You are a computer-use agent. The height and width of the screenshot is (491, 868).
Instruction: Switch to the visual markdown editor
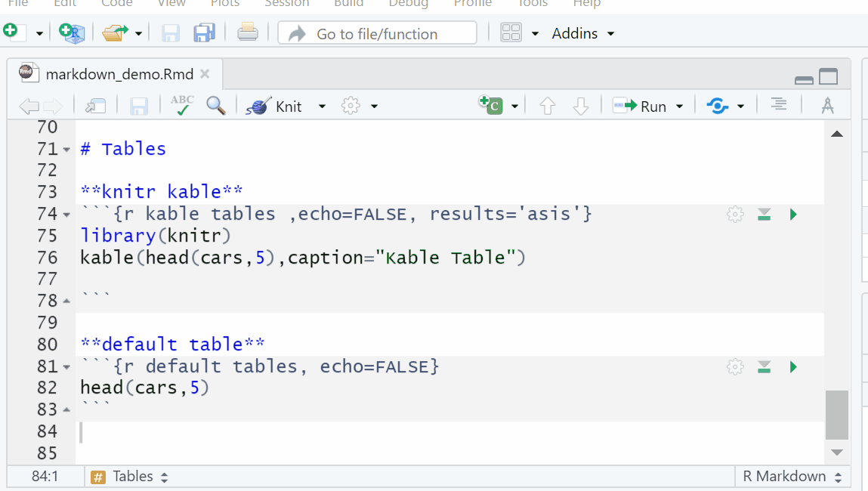click(x=827, y=106)
